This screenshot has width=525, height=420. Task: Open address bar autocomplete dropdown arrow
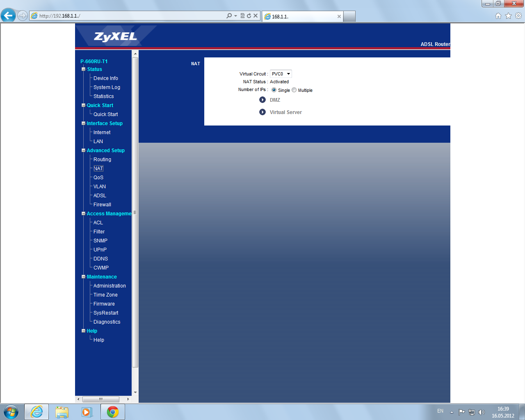tap(235, 16)
